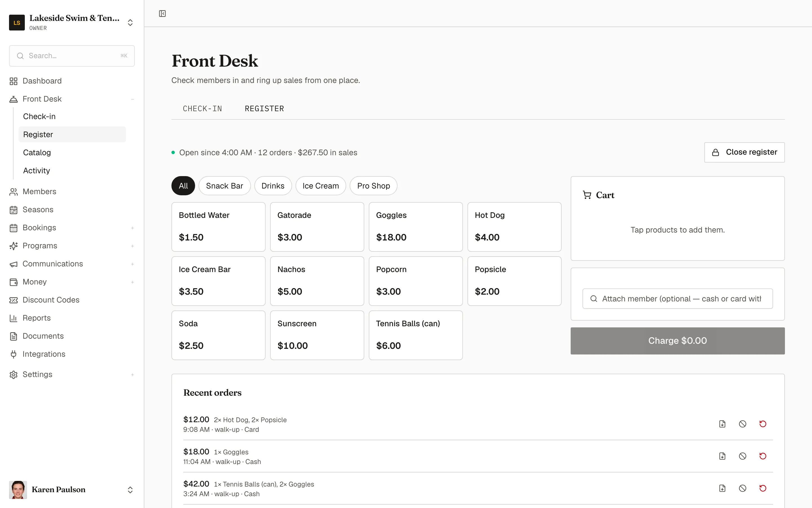The width and height of the screenshot is (812, 508).
Task: Refund the $12.00 Hot Dog order
Action: point(763,424)
